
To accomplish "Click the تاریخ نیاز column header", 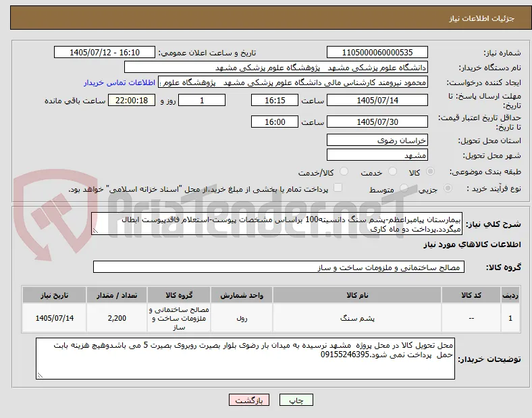I will tap(54, 295).
